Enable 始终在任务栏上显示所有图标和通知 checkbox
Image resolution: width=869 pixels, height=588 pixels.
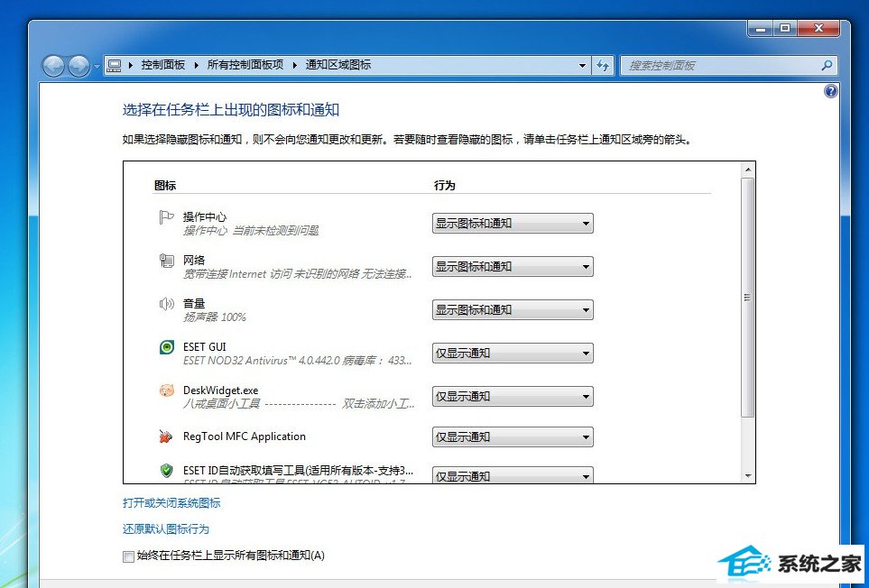(128, 556)
